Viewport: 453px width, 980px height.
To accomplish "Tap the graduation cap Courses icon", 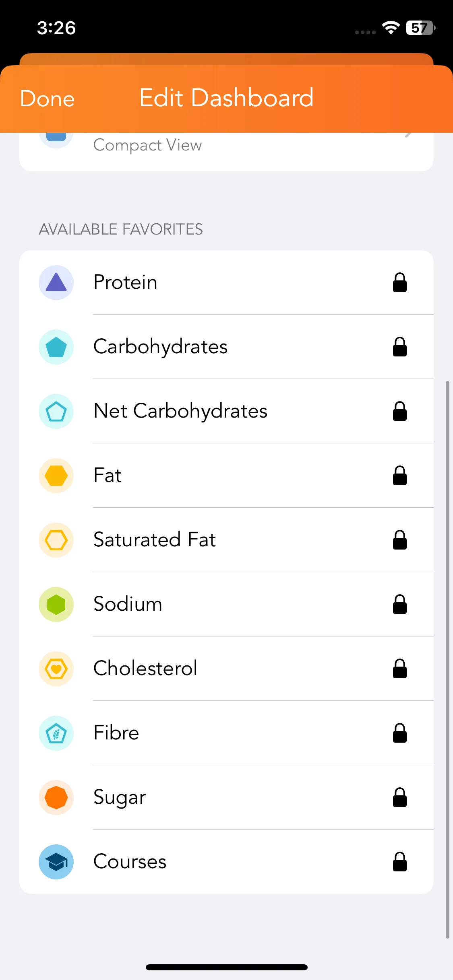I will pos(56,862).
